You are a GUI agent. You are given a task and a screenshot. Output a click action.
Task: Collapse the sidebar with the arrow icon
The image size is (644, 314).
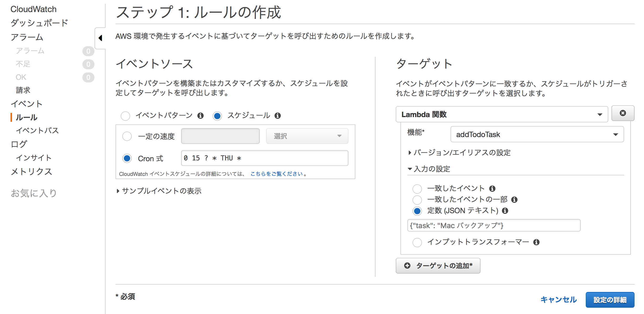pyautogui.click(x=100, y=38)
